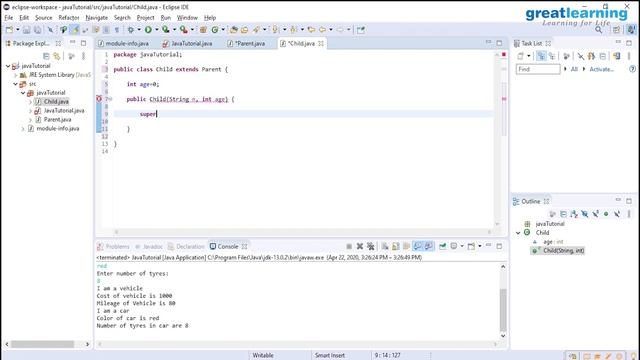Viewport: 640px width, 360px height.
Task: Expand the Child.java tree node
Action: coord(31,102)
